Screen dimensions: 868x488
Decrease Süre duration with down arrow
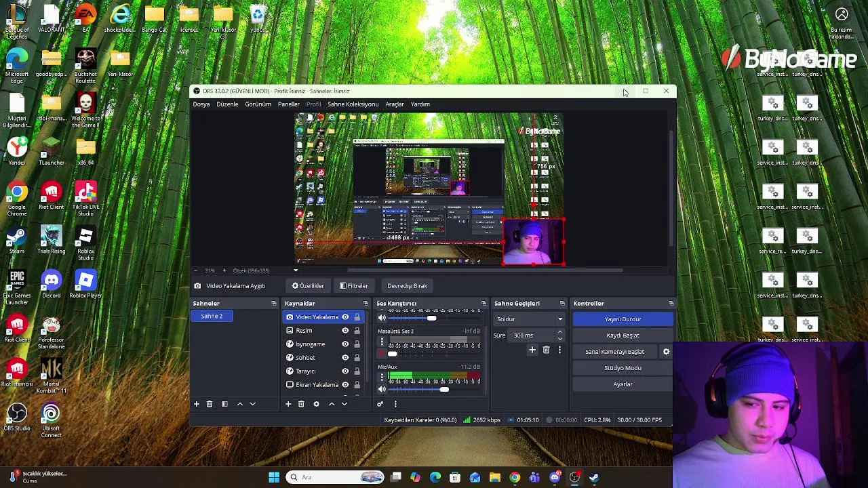pyautogui.click(x=559, y=338)
